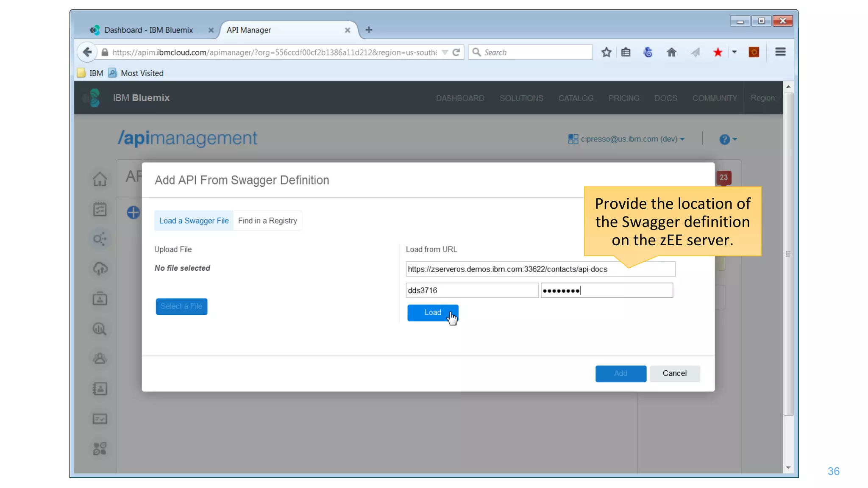The height and width of the screenshot is (488, 868).
Task: Click the approval checklist sidebar icon
Action: (100, 419)
